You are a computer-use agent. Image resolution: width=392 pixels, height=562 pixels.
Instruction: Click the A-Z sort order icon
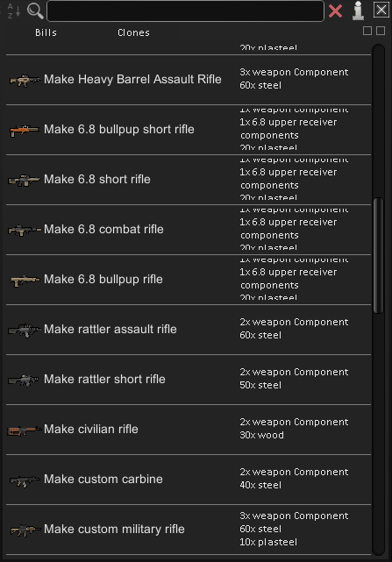point(14,11)
